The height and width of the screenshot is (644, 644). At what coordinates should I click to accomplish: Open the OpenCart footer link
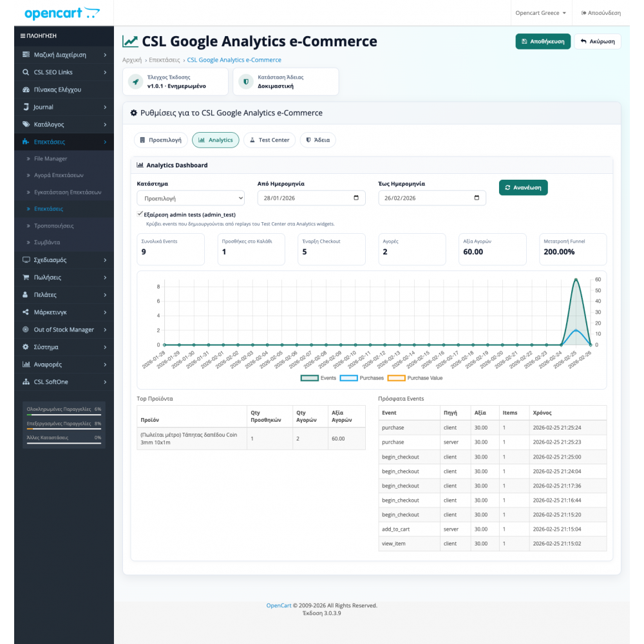pyautogui.click(x=278, y=605)
